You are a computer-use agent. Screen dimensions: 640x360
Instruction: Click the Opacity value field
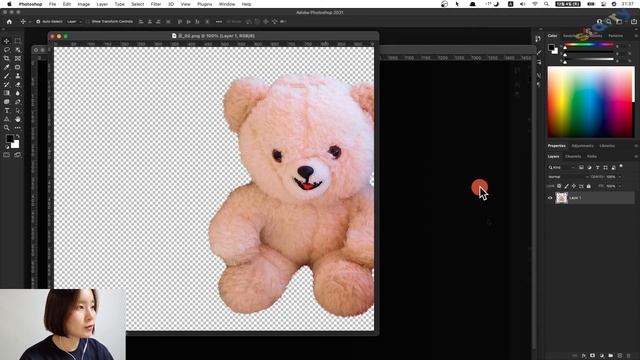coord(611,177)
